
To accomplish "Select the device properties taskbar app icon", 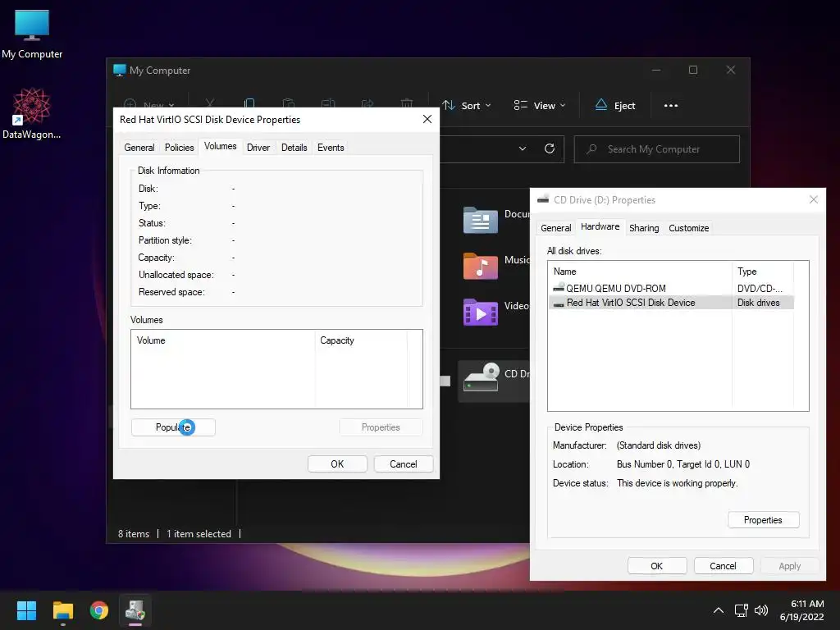I will tap(135, 610).
